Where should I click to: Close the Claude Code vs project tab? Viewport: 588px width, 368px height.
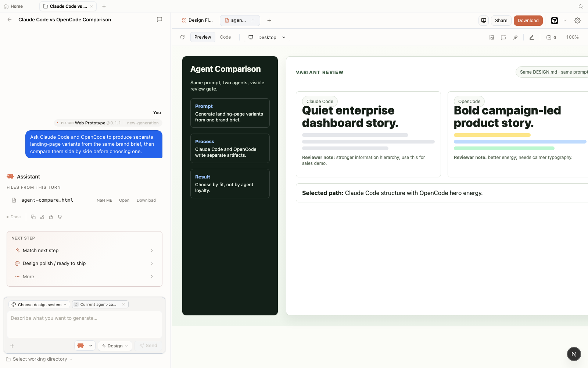(x=92, y=6)
